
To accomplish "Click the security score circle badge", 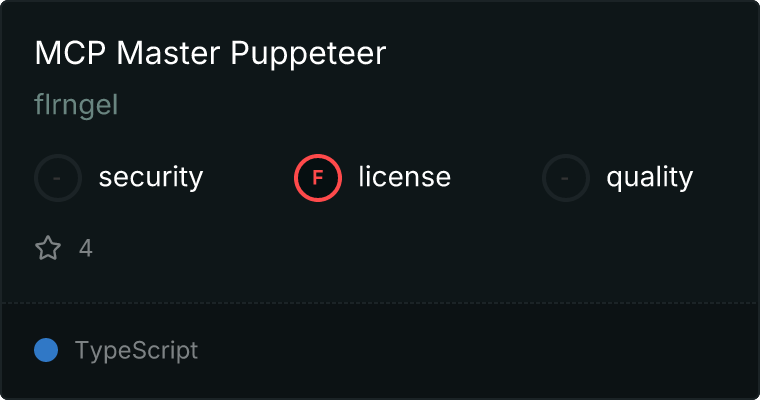I will click(x=58, y=178).
